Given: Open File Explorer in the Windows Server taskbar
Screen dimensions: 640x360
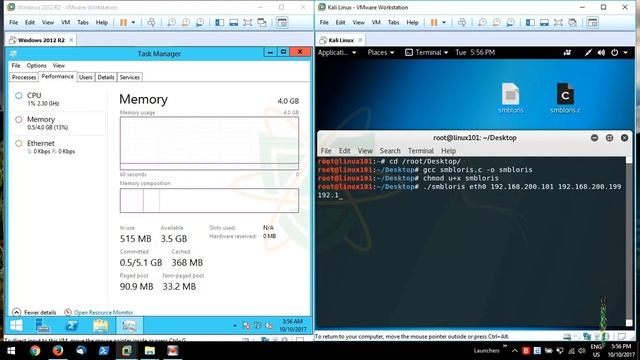Looking at the screenshot, I should tap(100, 326).
